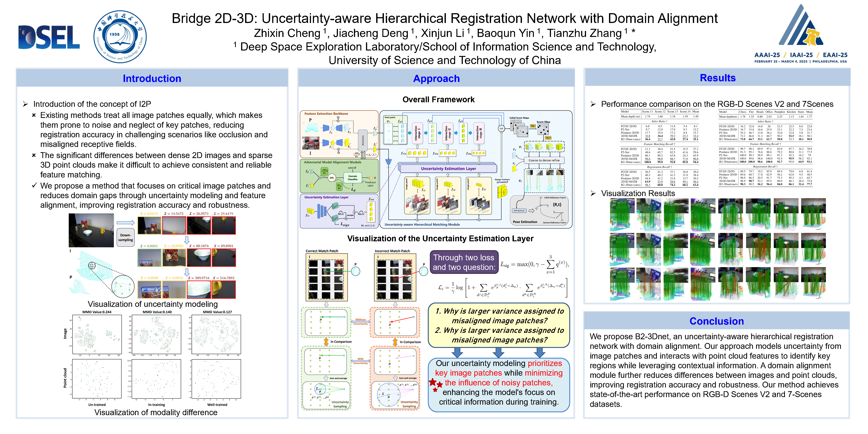868x434 pixels.
Task: Click the Domain Classifier block
Action: pos(352,178)
